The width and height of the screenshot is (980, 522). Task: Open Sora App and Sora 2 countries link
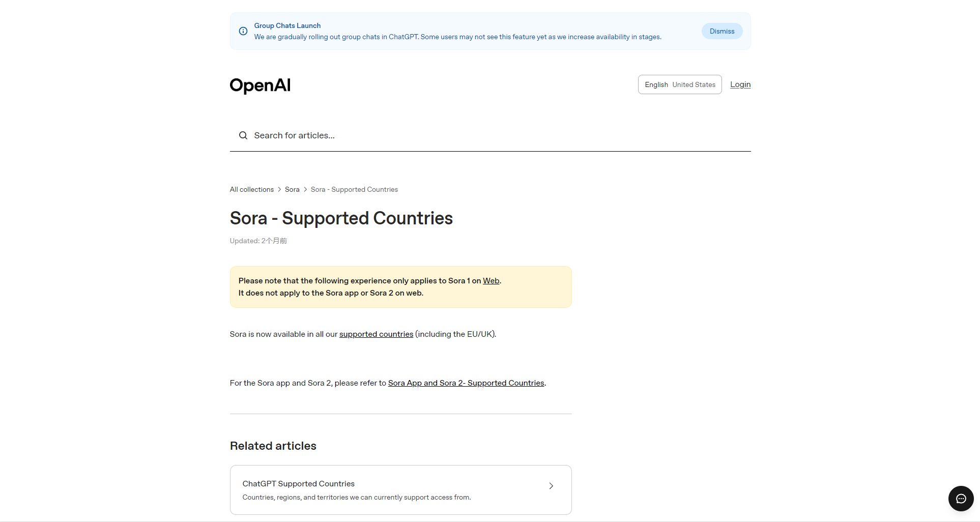click(466, 383)
